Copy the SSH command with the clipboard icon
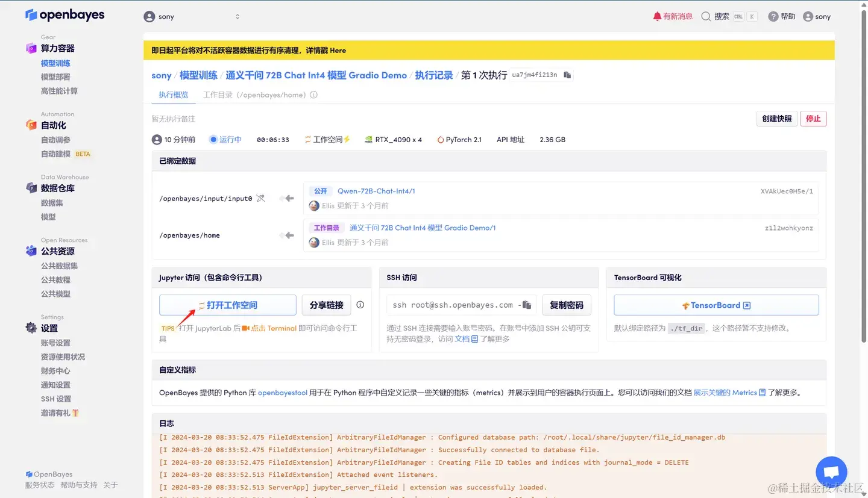 (526, 305)
